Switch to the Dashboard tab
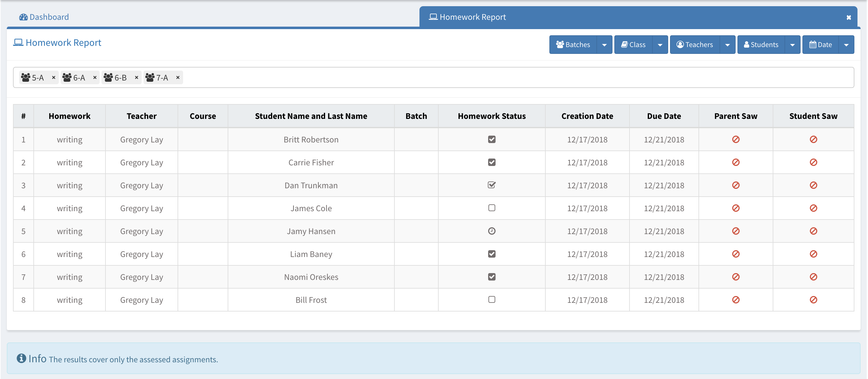This screenshot has width=868, height=379. [44, 17]
